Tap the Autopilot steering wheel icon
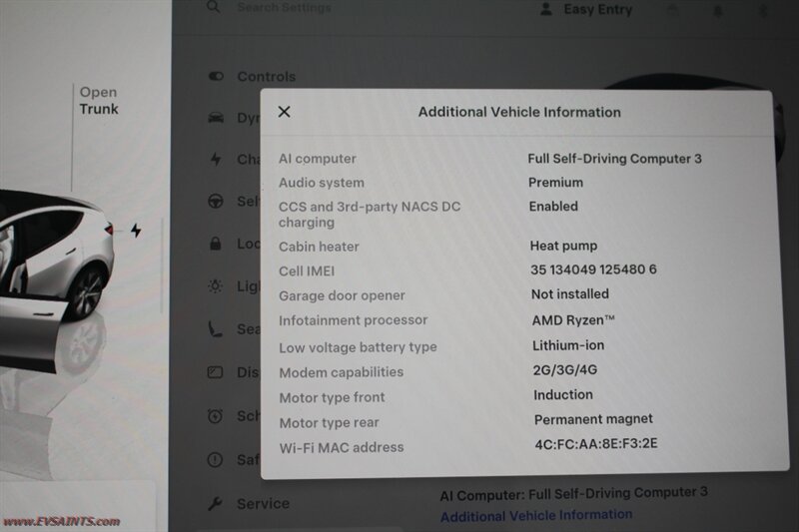This screenshot has height=532, width=799. point(216,202)
